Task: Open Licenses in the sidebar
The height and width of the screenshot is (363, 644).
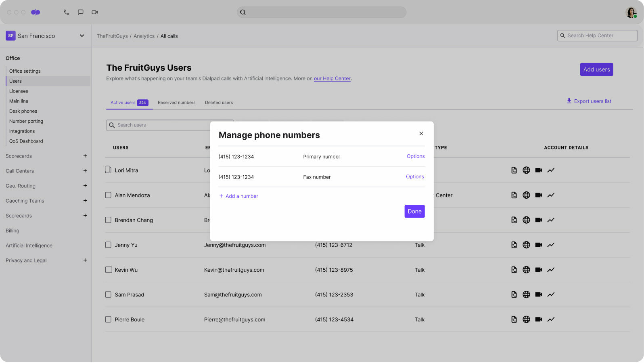Action: coord(19,92)
